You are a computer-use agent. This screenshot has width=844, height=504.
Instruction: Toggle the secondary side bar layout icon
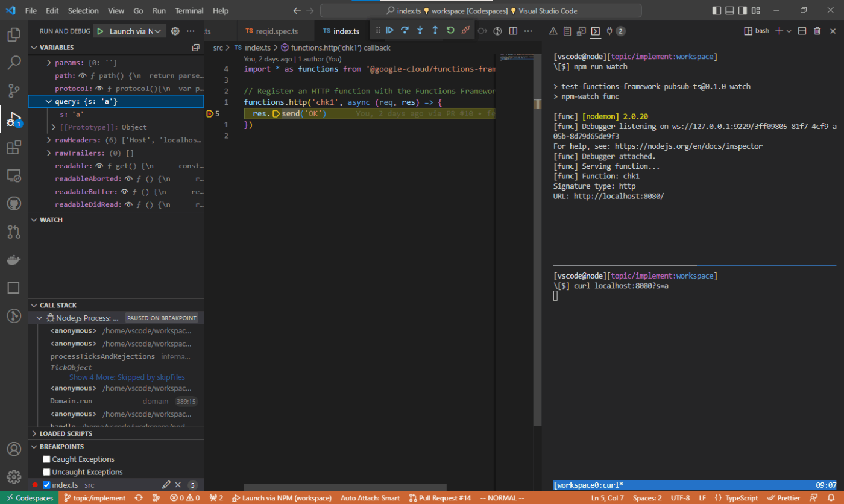coord(744,11)
